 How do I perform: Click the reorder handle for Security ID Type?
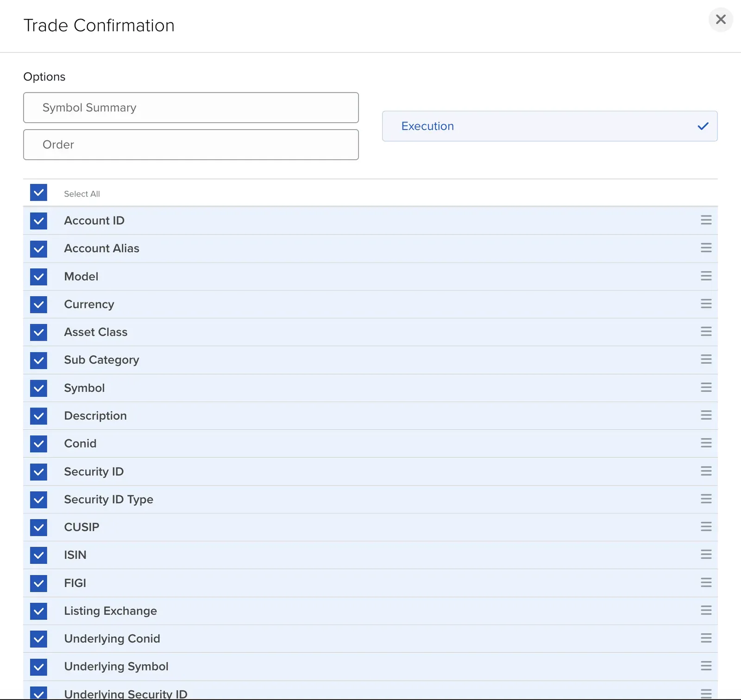706,499
